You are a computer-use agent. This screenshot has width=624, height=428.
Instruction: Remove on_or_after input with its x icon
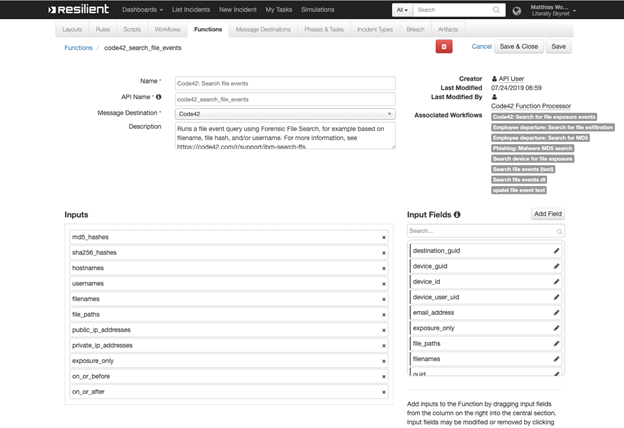(x=384, y=392)
